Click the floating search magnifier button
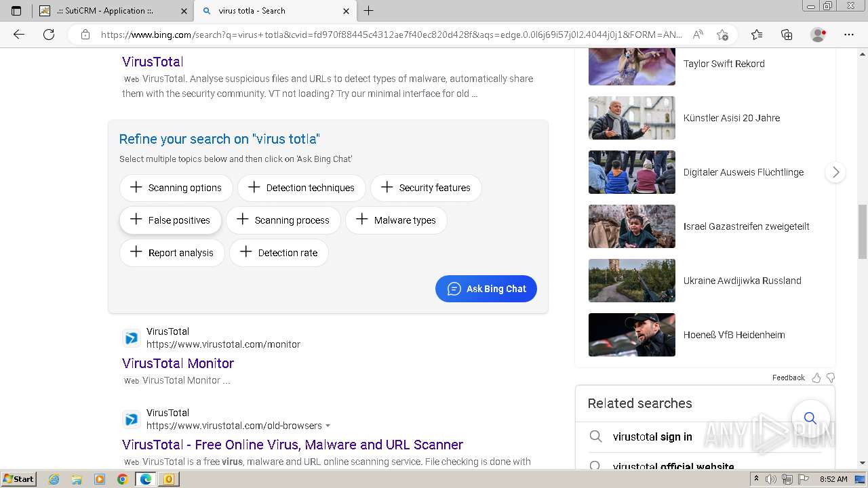 [x=810, y=418]
